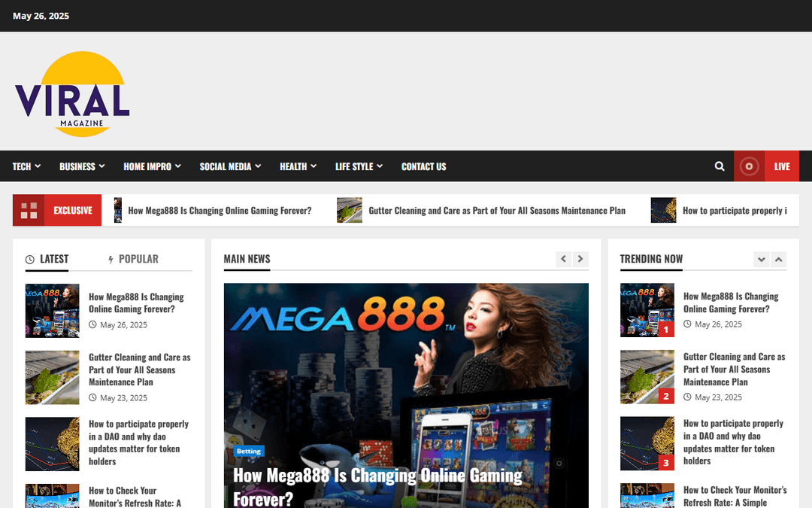Image resolution: width=812 pixels, height=508 pixels.
Task: Open ticker headline about Mega888 gaming
Action: (220, 211)
